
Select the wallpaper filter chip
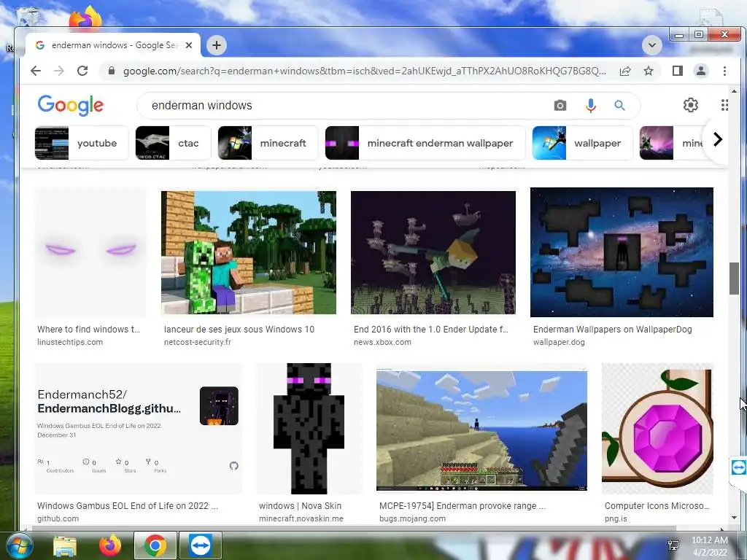point(582,143)
